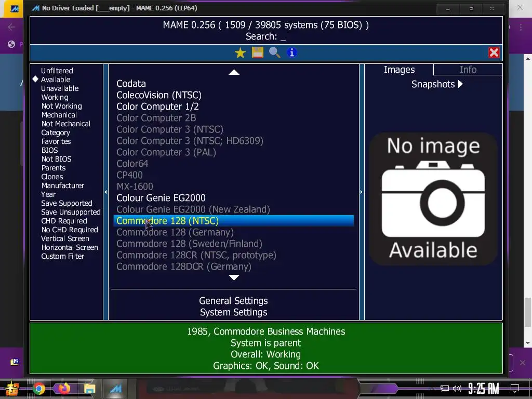This screenshot has width=532, height=399.
Task: Select the Favorites filter
Action: (56, 141)
